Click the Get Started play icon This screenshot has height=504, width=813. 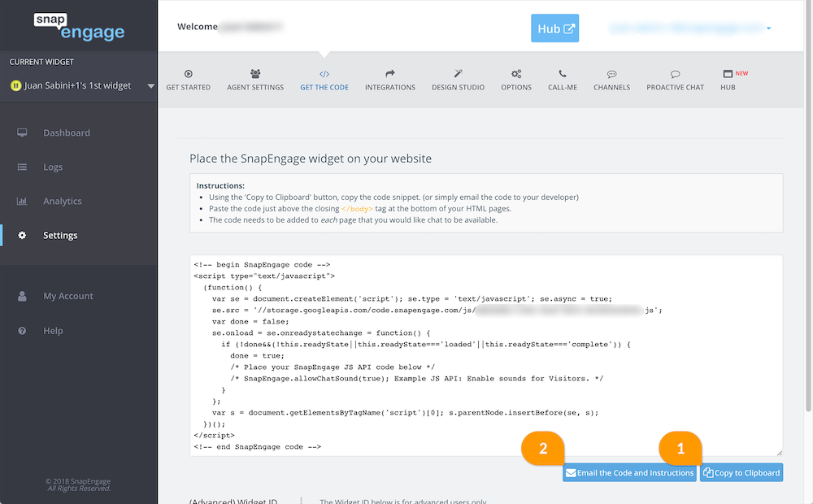coord(189,74)
